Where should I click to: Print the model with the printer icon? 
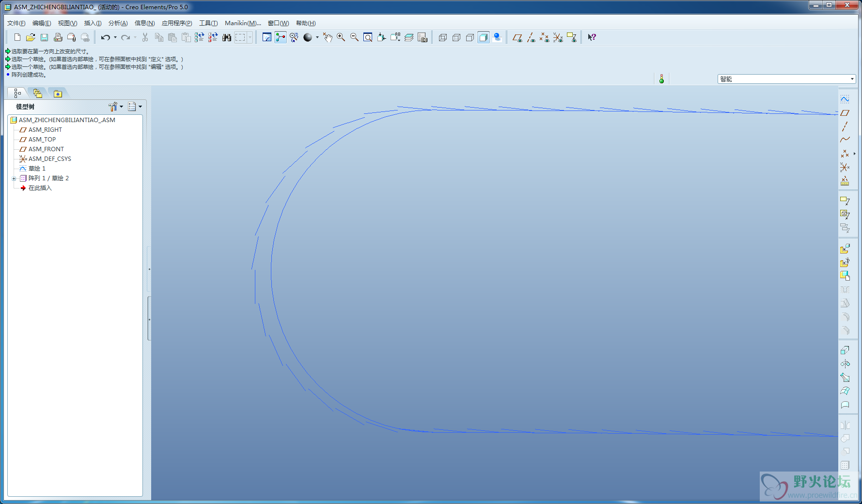tap(58, 37)
